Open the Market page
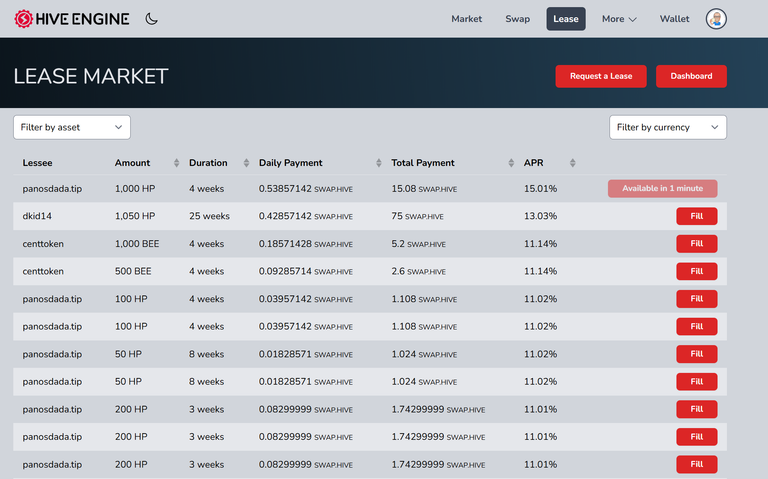This screenshot has height=479, width=768. [466, 19]
